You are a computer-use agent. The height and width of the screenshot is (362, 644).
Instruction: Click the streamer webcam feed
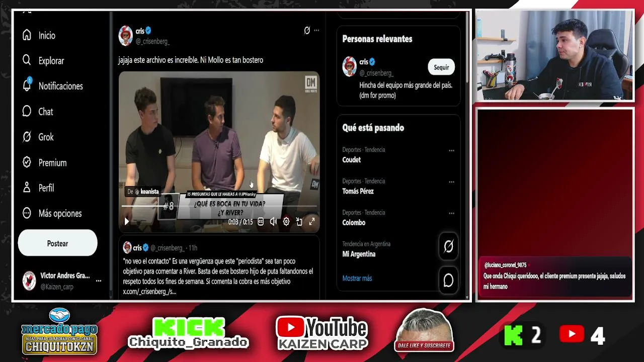click(x=554, y=55)
